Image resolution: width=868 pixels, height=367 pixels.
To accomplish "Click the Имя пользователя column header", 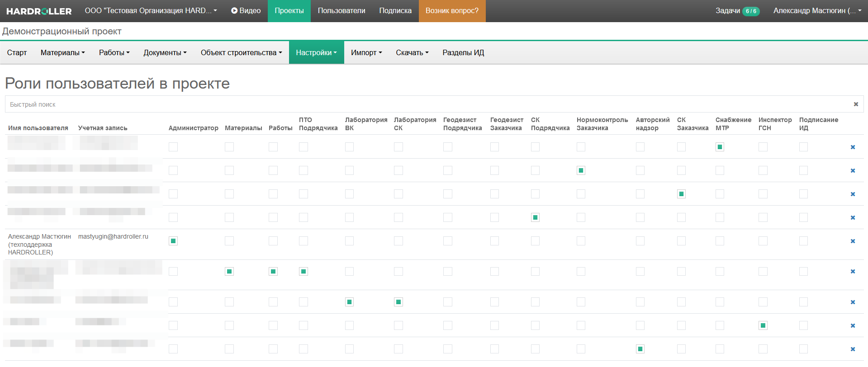I will pos(38,128).
